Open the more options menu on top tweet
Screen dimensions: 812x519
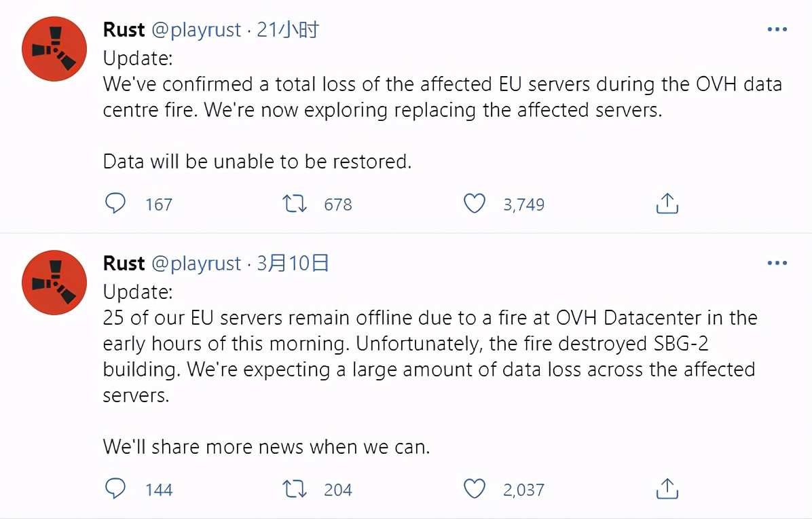777,29
